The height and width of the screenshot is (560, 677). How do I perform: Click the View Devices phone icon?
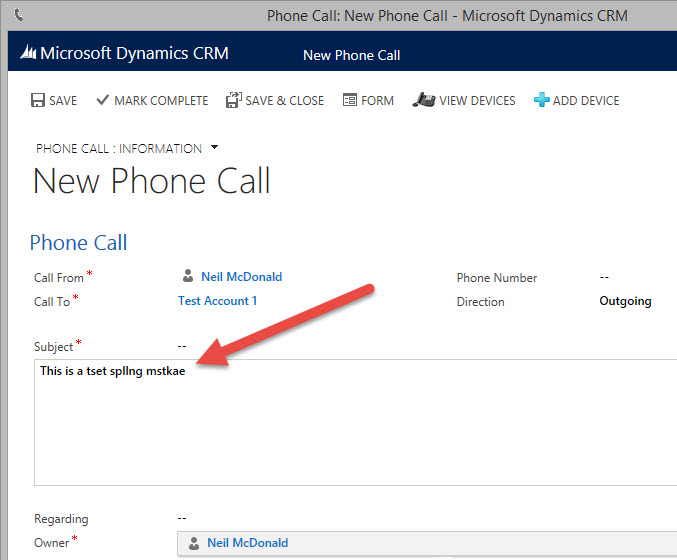click(x=423, y=100)
